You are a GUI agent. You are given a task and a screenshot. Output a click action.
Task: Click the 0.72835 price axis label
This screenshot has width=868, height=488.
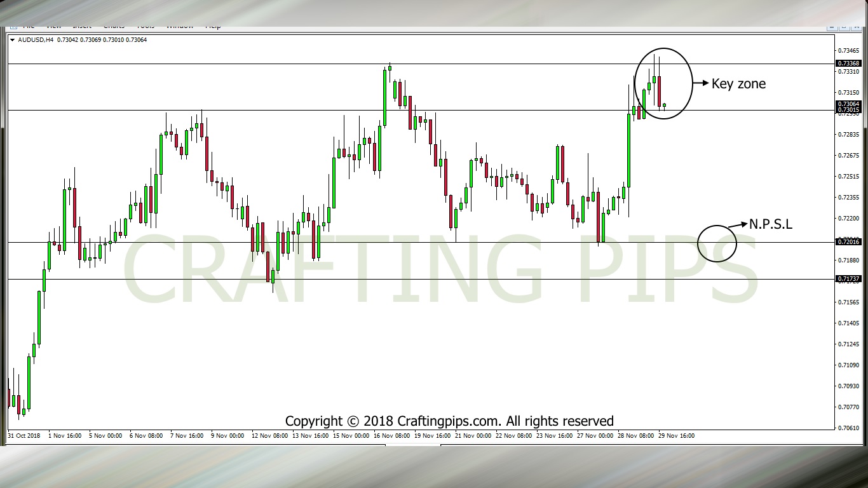[x=850, y=135]
